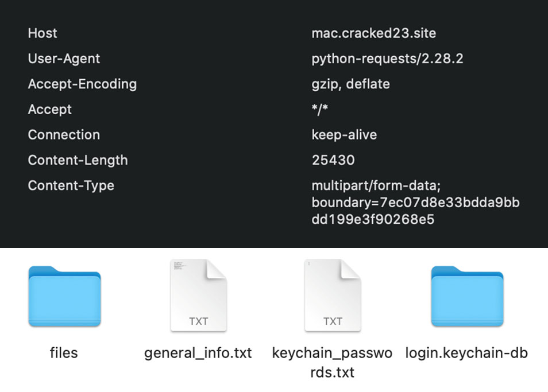Click the login.keychain-db name label
Image resolution: width=548 pixels, height=392 pixels.
pyautogui.click(x=466, y=352)
